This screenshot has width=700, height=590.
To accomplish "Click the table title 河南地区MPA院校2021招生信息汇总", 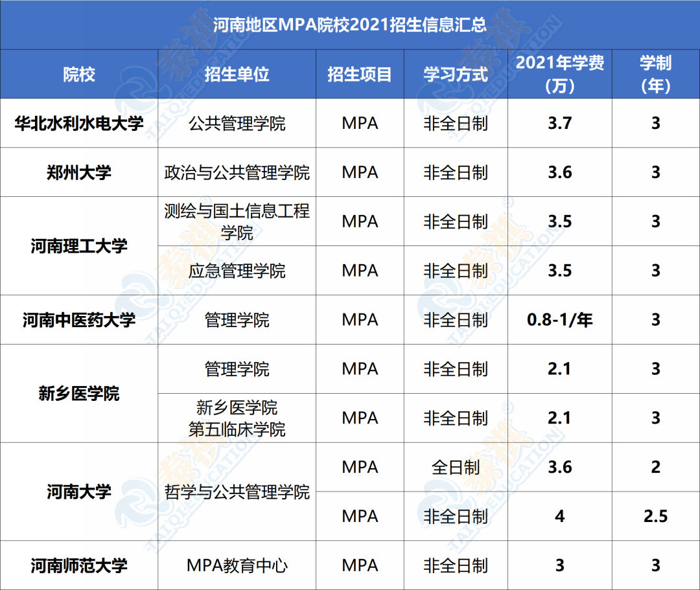I will pyautogui.click(x=350, y=25).
